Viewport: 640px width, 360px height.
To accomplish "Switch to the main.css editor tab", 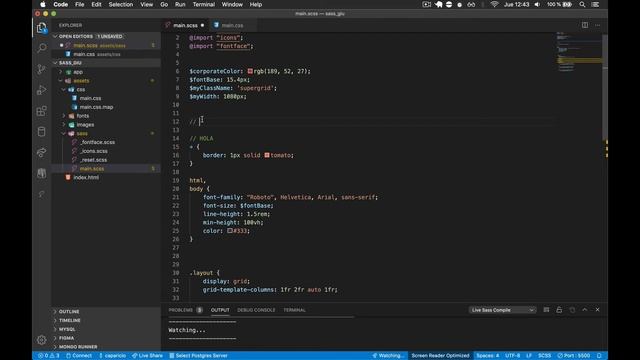I will click(232, 25).
